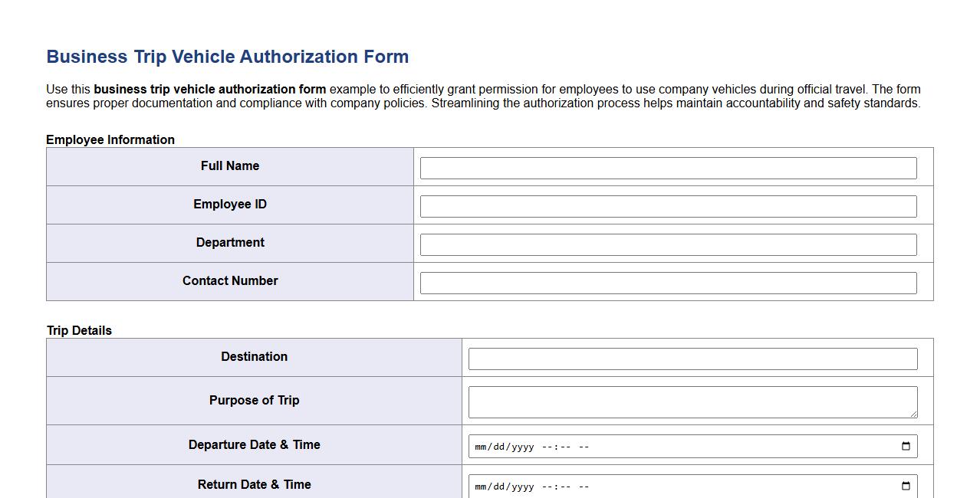Click the Trip Details section label

tap(79, 330)
